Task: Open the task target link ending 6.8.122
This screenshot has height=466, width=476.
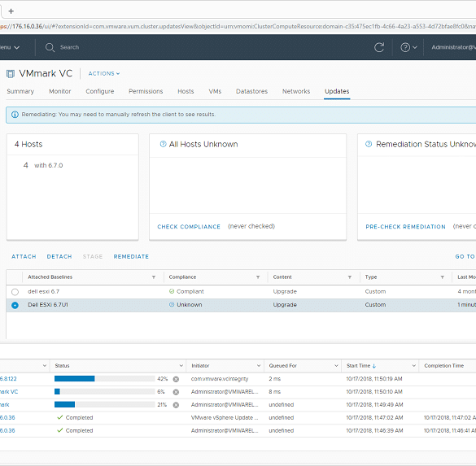Action: (x=8, y=379)
